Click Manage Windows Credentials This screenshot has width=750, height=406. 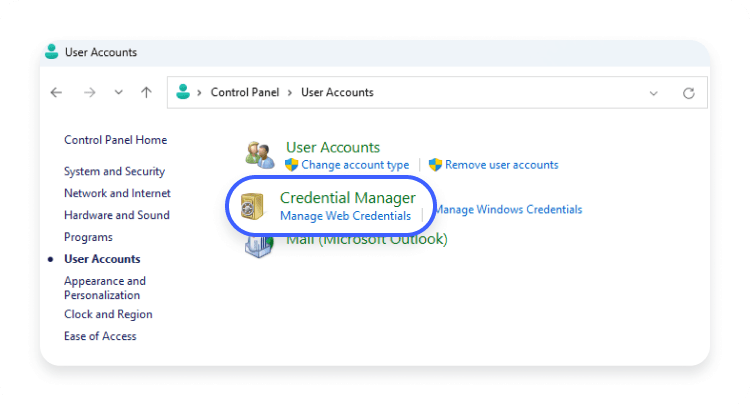pos(508,209)
